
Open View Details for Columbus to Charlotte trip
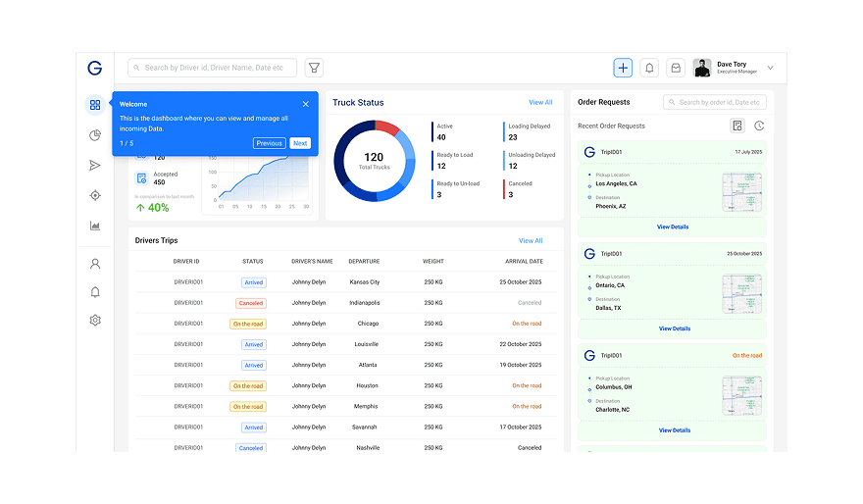point(675,430)
